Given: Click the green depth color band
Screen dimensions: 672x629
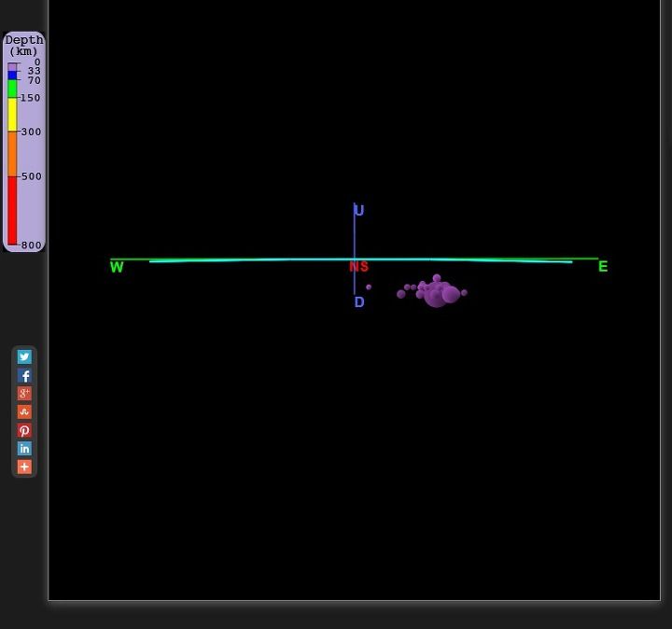Looking at the screenshot, I should tap(12, 89).
